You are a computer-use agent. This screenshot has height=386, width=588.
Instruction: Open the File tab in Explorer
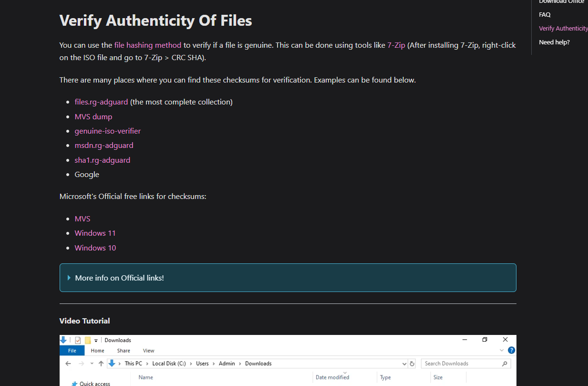pos(72,350)
